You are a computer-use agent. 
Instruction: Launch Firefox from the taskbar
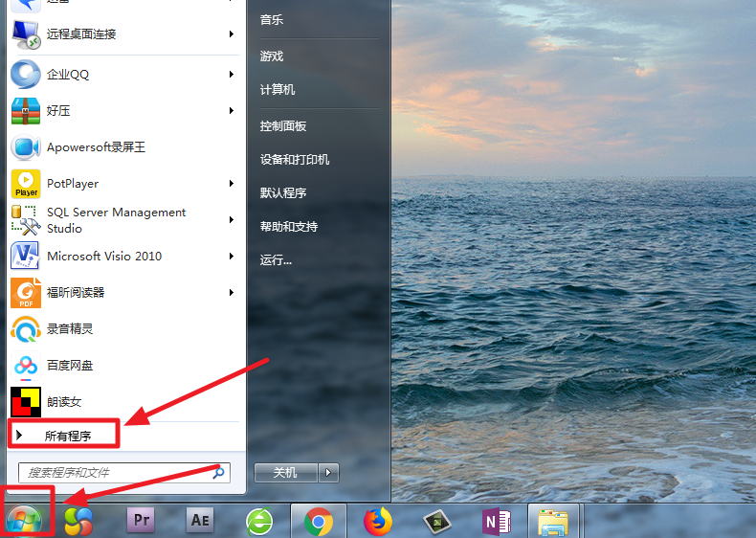coord(378,521)
